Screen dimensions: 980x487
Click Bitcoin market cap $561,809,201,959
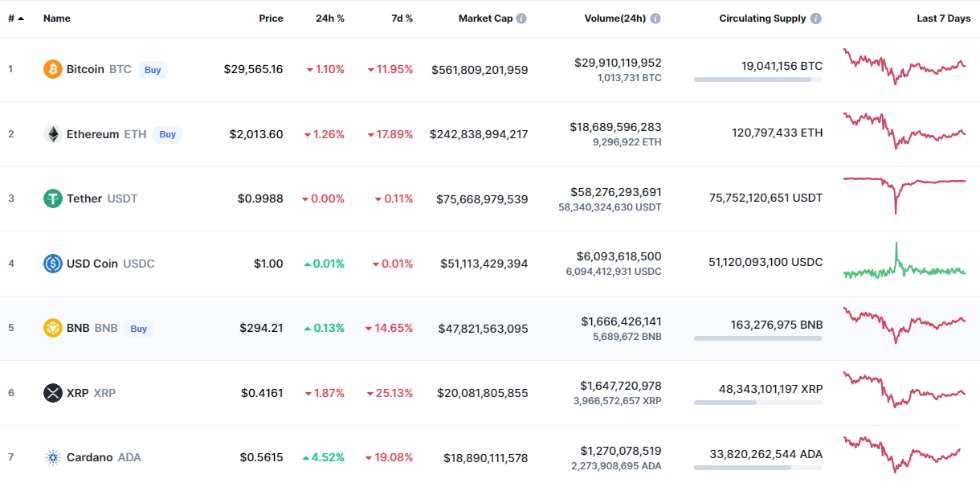coord(480,69)
